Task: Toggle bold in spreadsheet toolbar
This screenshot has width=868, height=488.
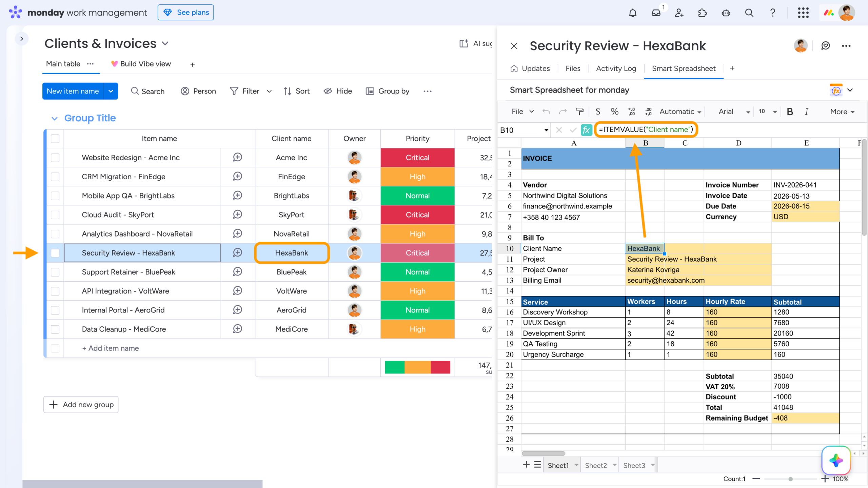Action: click(790, 111)
